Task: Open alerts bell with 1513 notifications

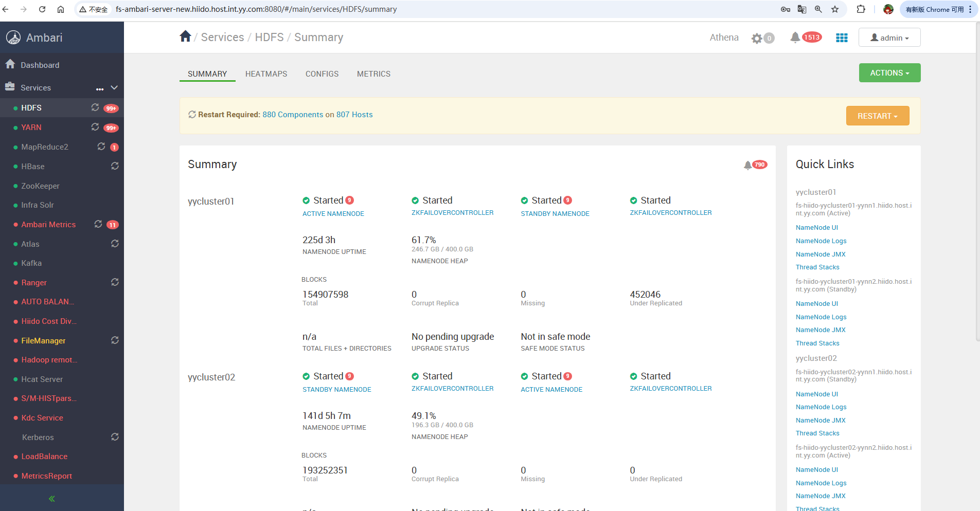Action: tap(795, 38)
